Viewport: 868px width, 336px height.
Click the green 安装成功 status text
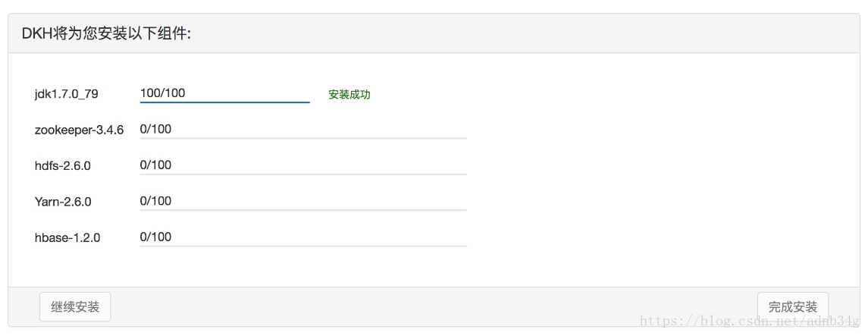point(349,95)
